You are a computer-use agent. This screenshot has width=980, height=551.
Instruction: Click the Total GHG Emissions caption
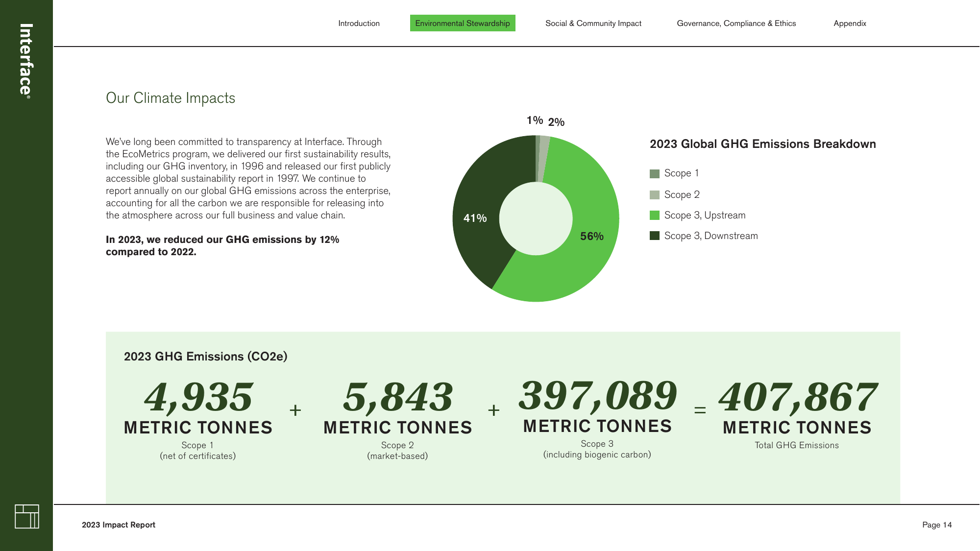797,445
